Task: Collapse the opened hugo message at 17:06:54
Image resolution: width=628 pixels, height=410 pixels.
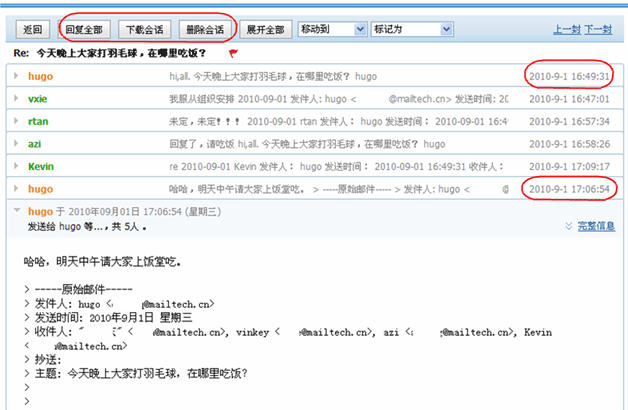Action: [x=16, y=210]
